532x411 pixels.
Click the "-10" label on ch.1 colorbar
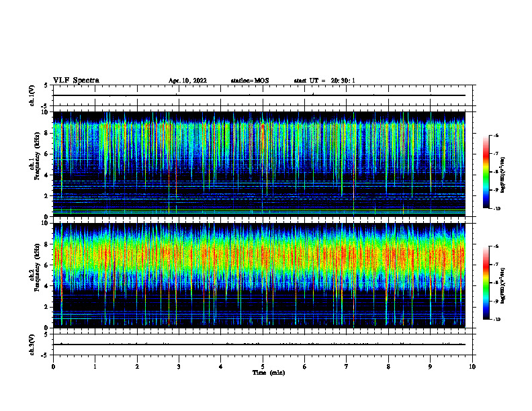(x=497, y=209)
